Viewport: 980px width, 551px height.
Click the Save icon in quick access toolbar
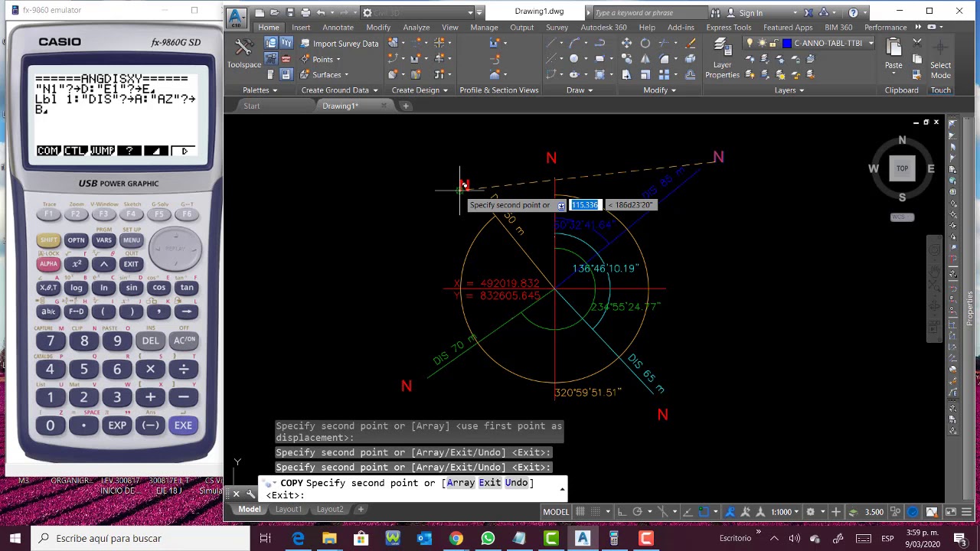(290, 12)
